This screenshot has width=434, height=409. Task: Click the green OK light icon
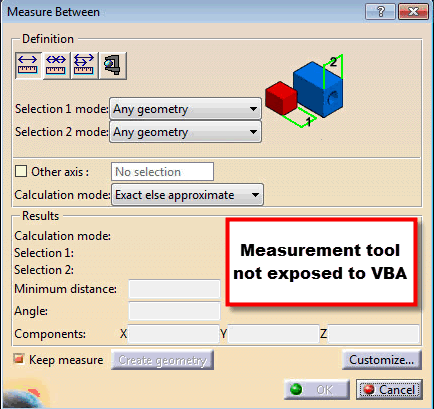point(296,389)
